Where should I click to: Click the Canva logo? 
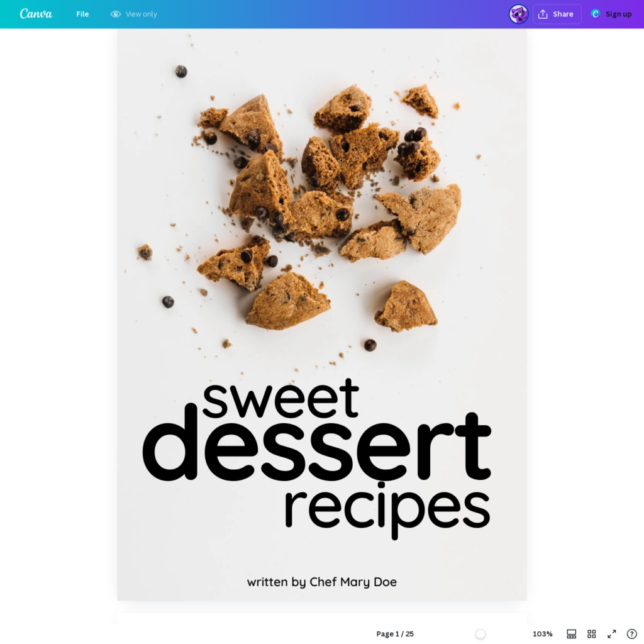click(36, 14)
